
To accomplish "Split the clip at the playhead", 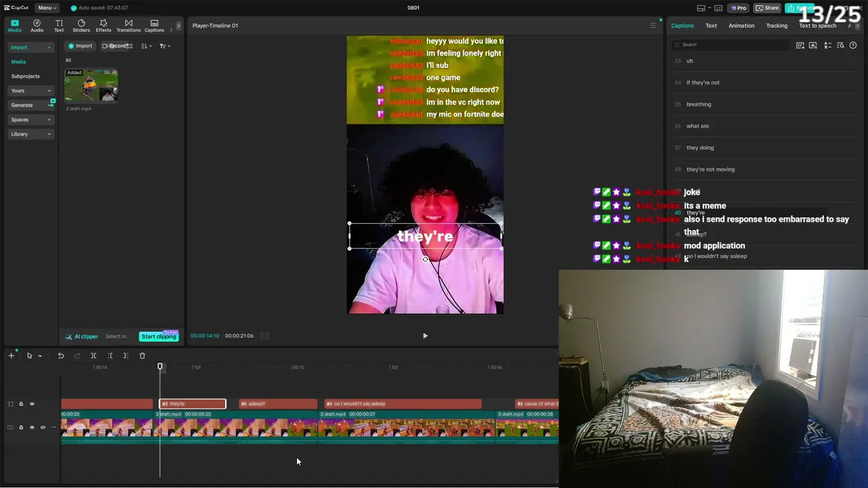I will tap(94, 356).
